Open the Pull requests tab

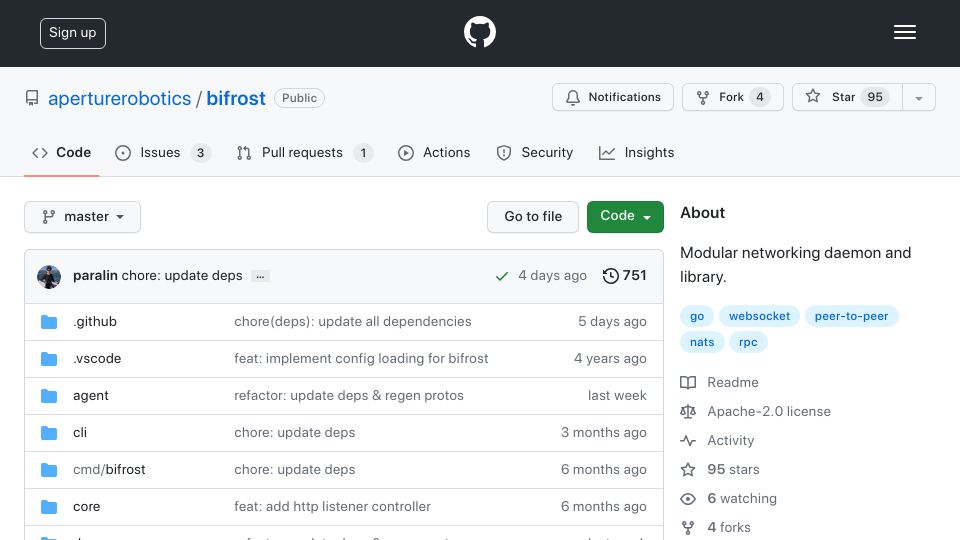tap(304, 152)
